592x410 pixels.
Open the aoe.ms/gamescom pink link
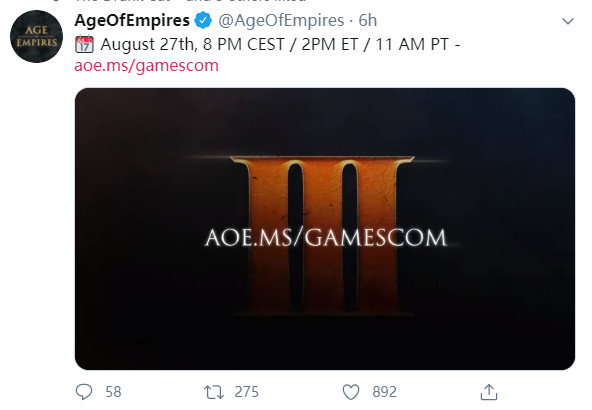click(x=146, y=65)
